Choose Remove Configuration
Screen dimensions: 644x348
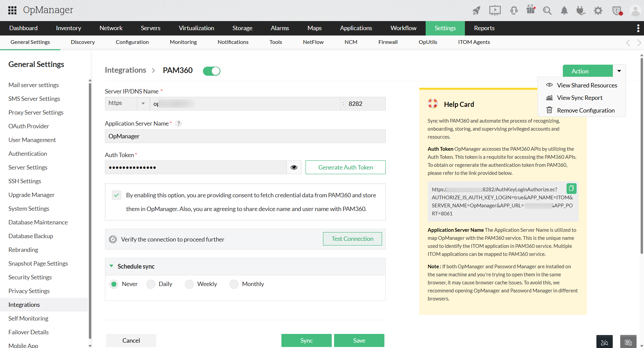point(582,111)
